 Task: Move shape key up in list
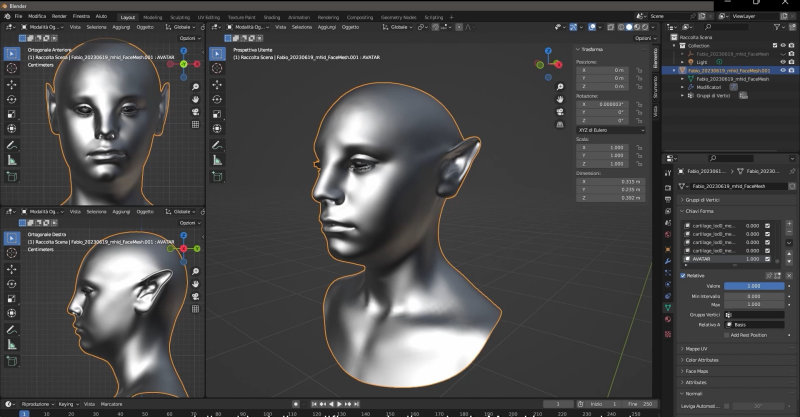(789, 254)
